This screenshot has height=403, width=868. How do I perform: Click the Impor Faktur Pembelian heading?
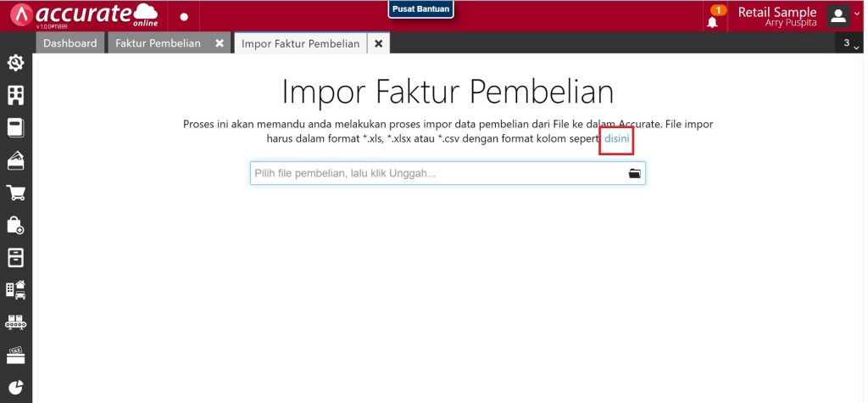coord(448,92)
